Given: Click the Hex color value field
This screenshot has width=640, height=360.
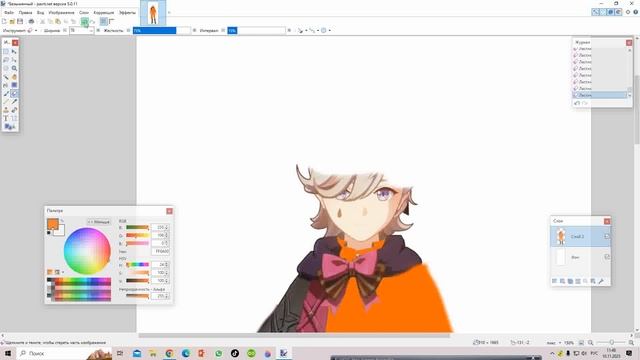Looking at the screenshot, I should pos(160,251).
